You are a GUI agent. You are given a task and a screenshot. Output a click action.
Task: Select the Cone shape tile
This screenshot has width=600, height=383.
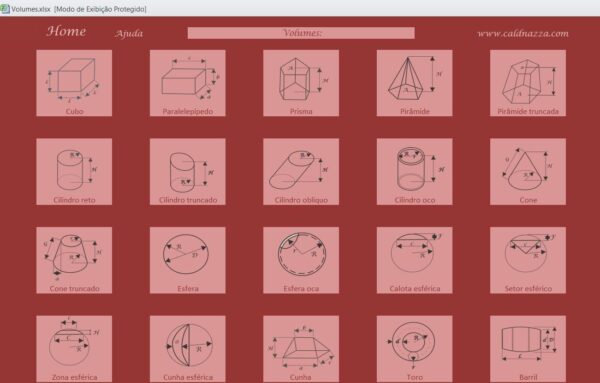528,172
